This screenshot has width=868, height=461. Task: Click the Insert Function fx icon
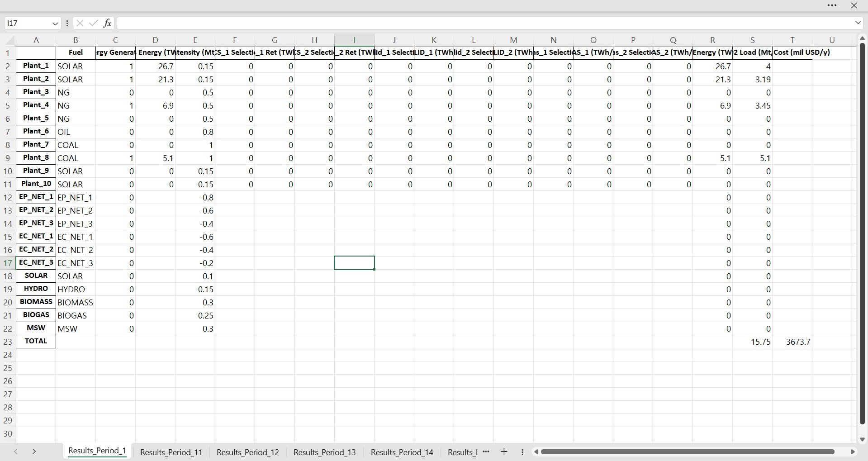point(107,23)
